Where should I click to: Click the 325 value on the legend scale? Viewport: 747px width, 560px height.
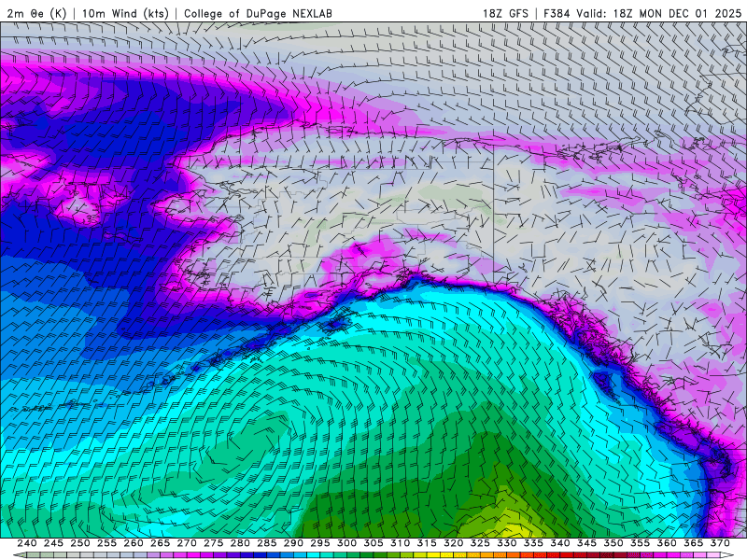pos(480,543)
